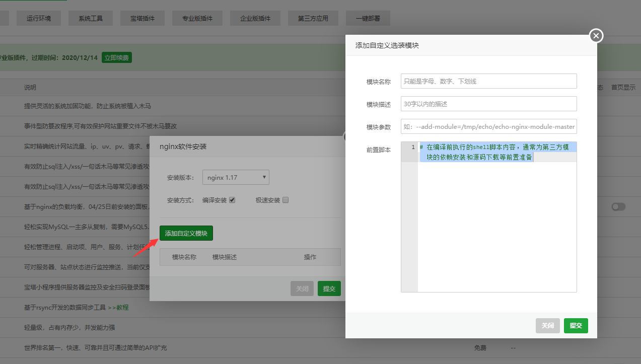The height and width of the screenshot is (364, 641).
Task: Open the >>教程 link for rsync tool
Action: click(118, 307)
